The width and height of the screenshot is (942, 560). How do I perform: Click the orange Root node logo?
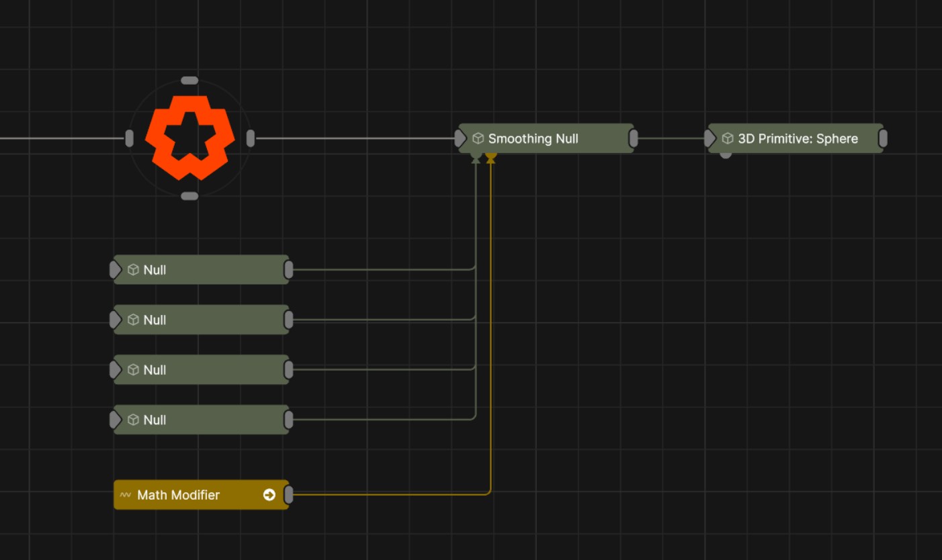[x=189, y=138]
